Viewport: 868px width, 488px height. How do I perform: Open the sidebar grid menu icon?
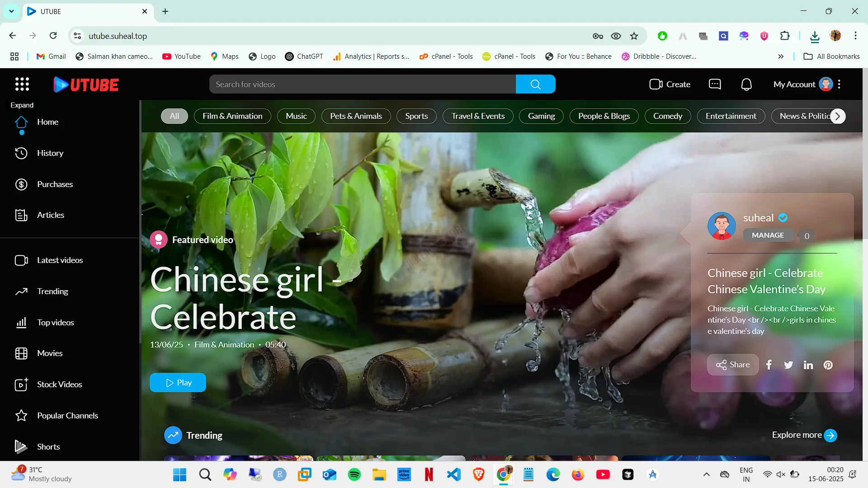tap(22, 84)
